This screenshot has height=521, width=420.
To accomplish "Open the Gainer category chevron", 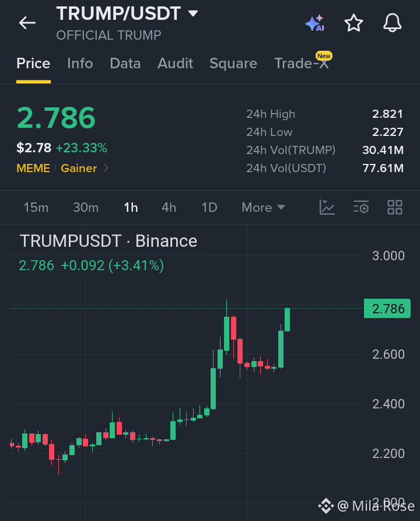I will click(x=106, y=168).
